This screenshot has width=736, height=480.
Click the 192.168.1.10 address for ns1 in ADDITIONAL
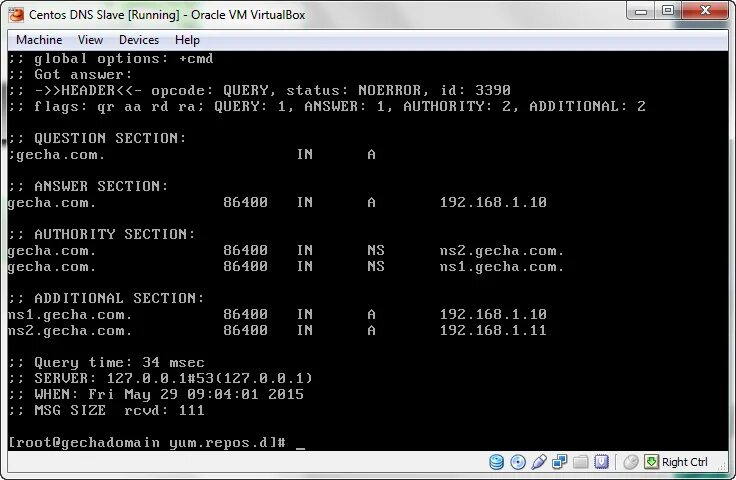click(x=493, y=314)
